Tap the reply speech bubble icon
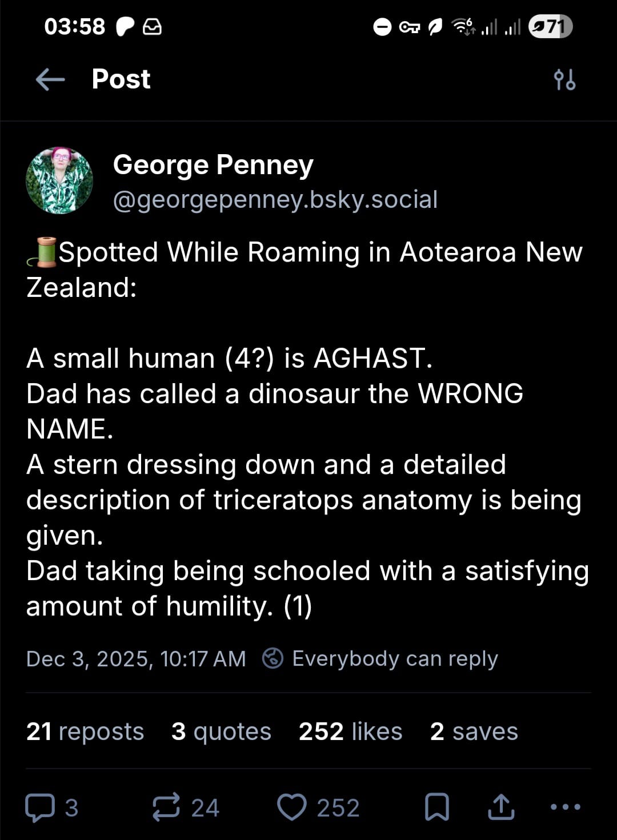This screenshot has width=617, height=840. (x=39, y=807)
